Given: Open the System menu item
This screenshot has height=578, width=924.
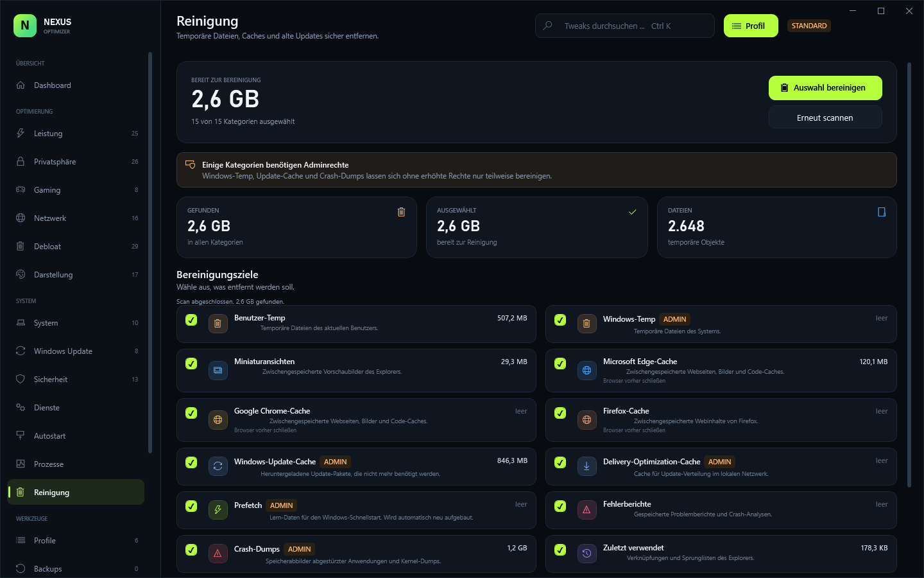Looking at the screenshot, I should pyautogui.click(x=76, y=322).
